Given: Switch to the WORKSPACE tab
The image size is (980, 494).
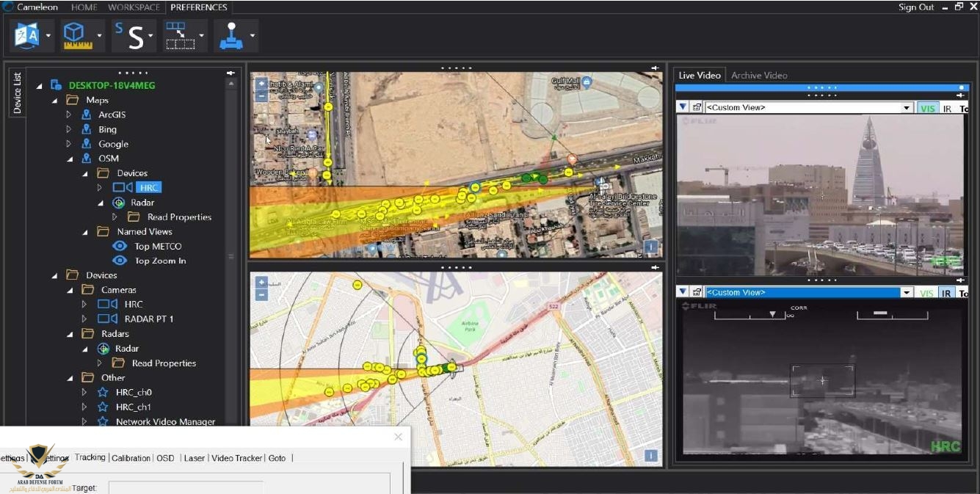Looking at the screenshot, I should (134, 7).
